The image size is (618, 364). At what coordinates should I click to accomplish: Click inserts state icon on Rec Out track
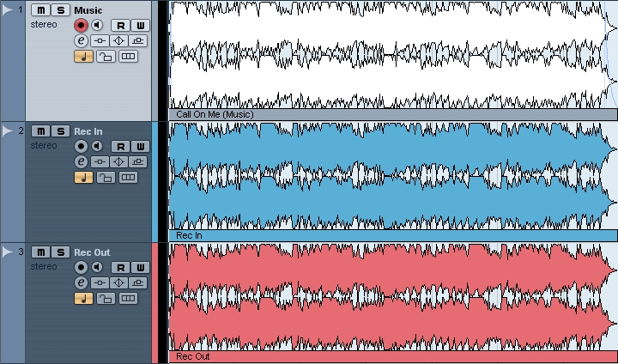pyautogui.click(x=100, y=282)
